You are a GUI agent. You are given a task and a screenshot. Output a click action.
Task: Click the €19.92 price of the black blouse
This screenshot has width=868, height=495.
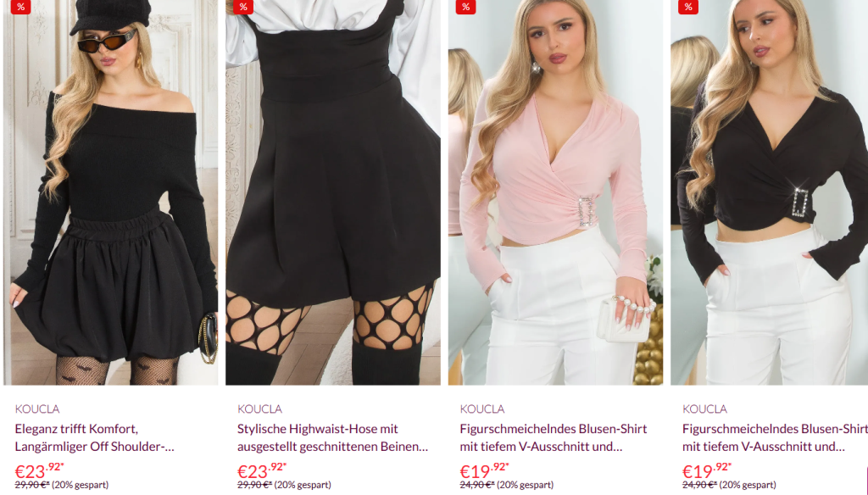[707, 470]
